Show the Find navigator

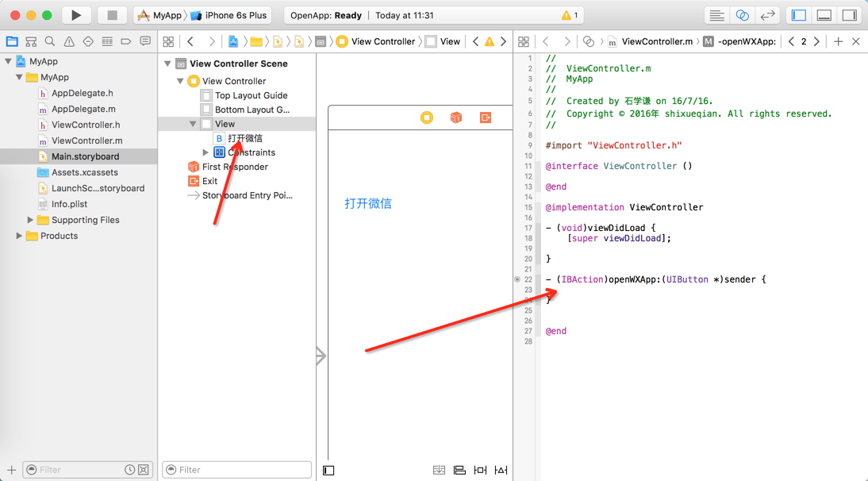click(50, 41)
